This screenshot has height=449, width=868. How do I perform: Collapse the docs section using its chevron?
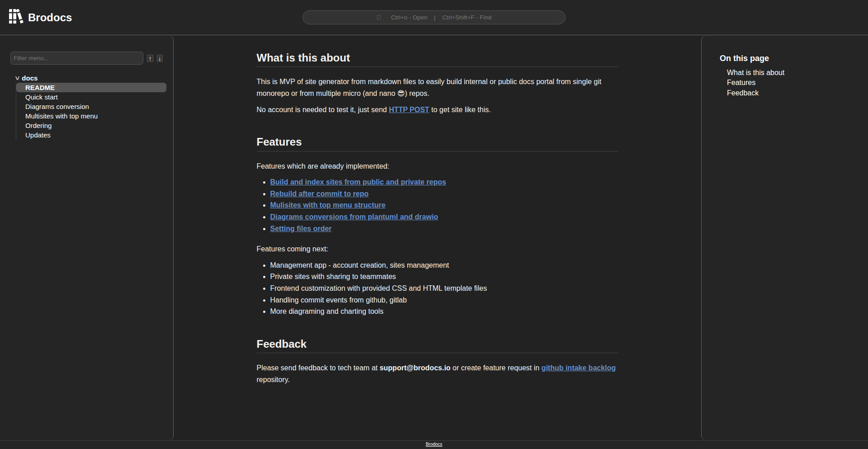click(17, 78)
